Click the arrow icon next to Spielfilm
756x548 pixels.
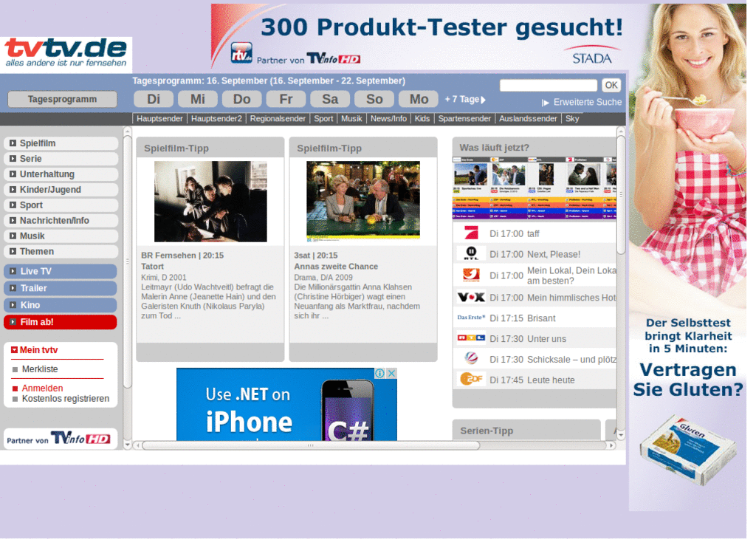[x=13, y=143]
